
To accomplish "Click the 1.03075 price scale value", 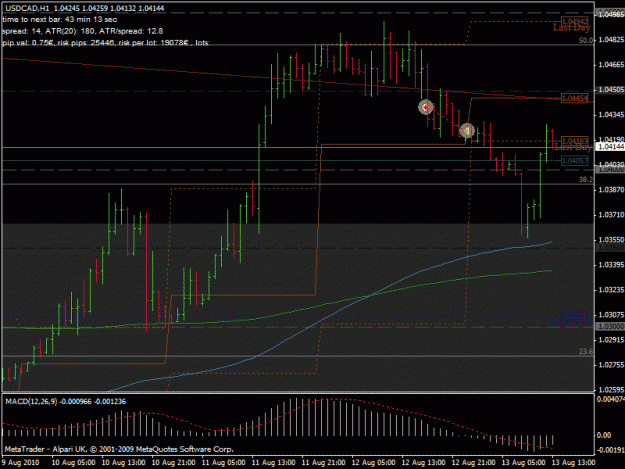I will click(x=611, y=315).
